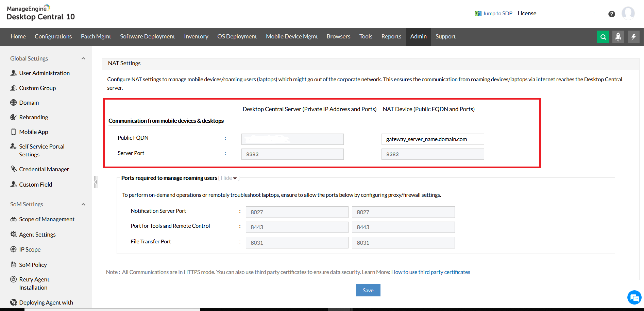Open the live chat bubble icon
The height and width of the screenshot is (311, 644).
(634, 298)
